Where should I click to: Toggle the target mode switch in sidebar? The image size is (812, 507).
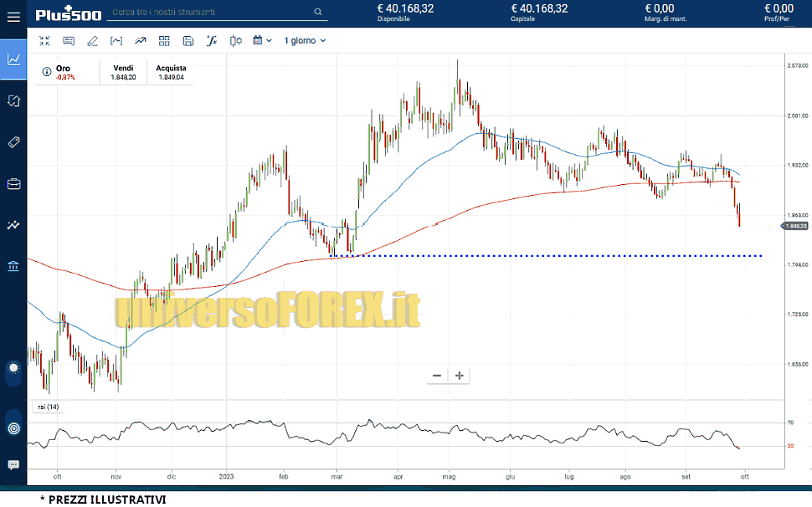[x=13, y=428]
